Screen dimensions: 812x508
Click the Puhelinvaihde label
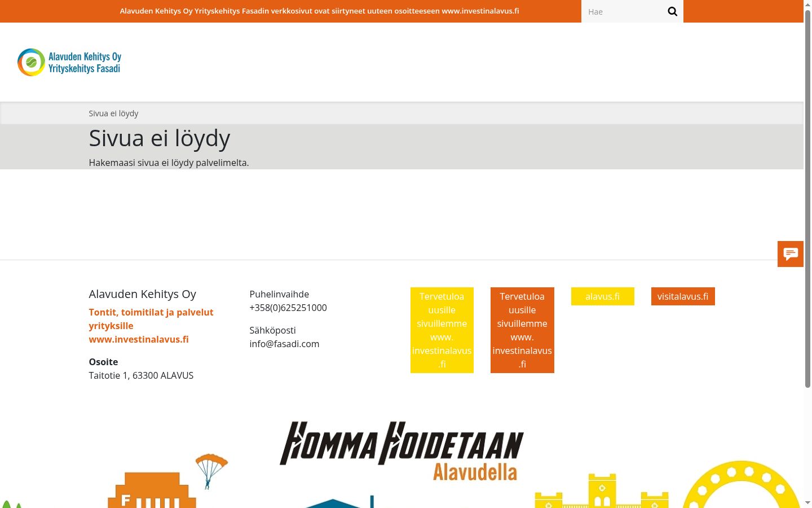[x=279, y=294]
